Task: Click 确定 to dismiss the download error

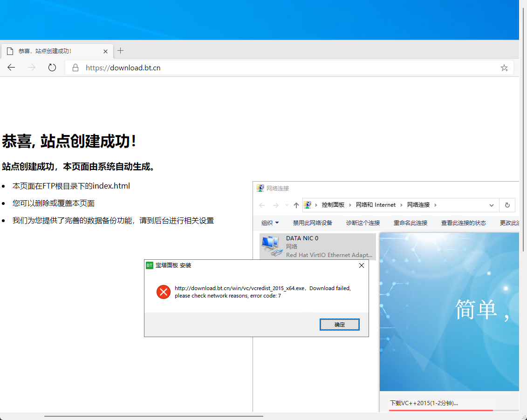Action: tap(339, 325)
